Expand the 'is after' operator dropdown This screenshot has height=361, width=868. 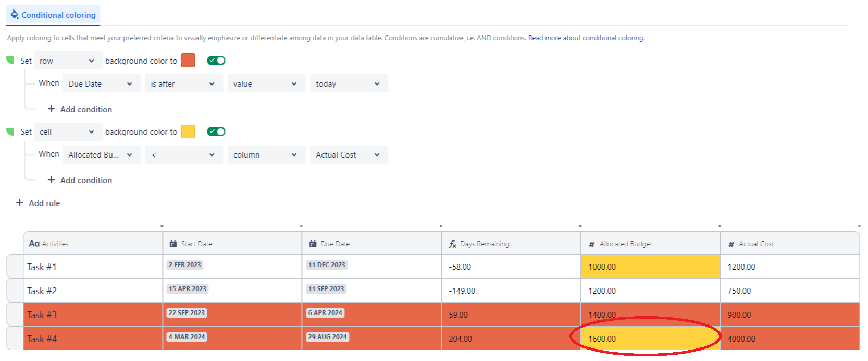(183, 83)
